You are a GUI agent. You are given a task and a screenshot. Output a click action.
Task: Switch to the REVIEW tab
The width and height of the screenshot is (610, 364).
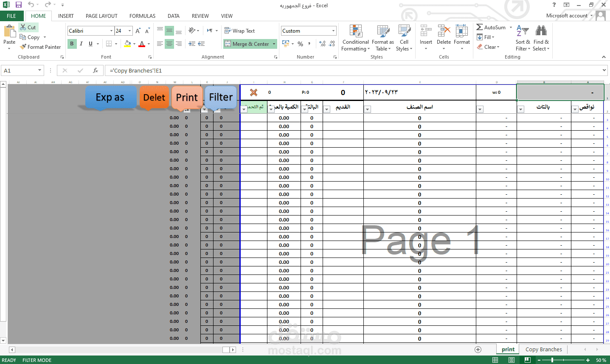pos(200,16)
